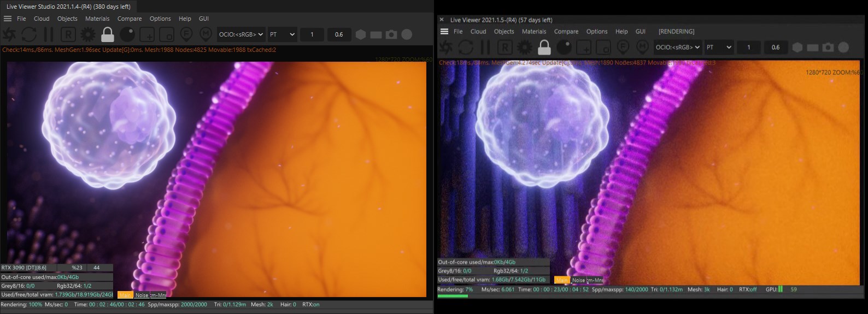
Task: Enable film region square icon in right window
Action: coord(603,48)
